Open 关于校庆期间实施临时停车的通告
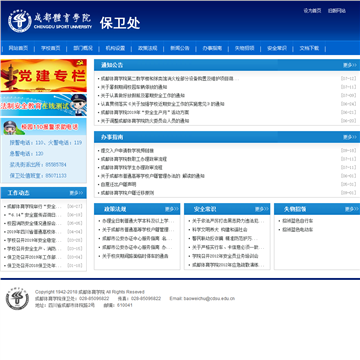Viewport: 360px width, 360px height. coord(135,256)
